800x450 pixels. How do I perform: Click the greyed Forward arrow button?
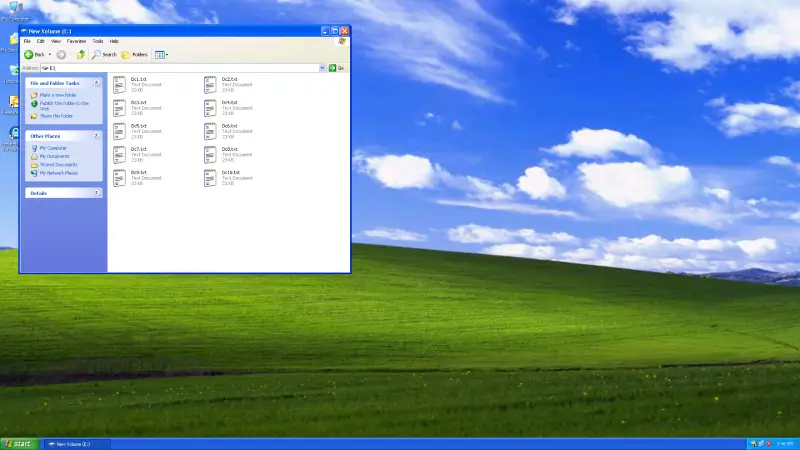coord(61,55)
